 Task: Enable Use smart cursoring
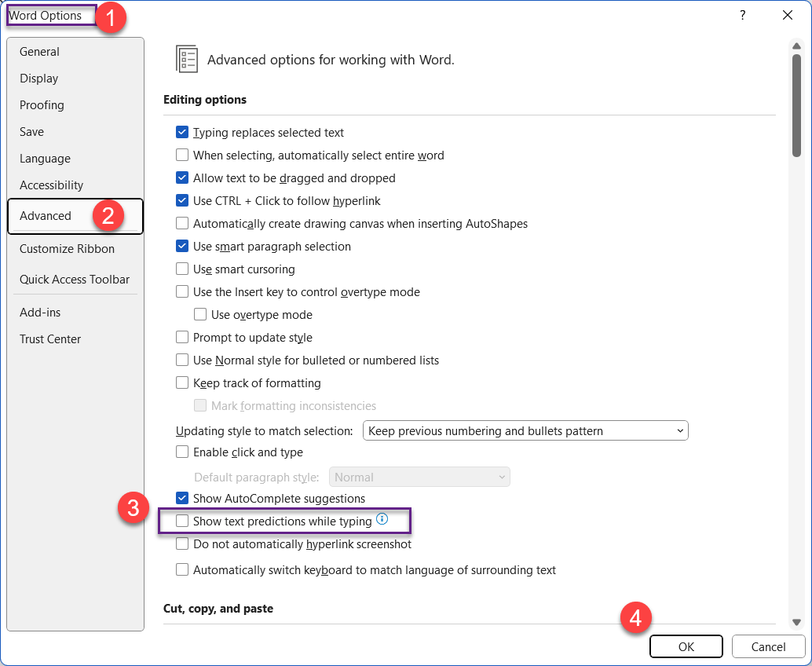[x=181, y=269]
